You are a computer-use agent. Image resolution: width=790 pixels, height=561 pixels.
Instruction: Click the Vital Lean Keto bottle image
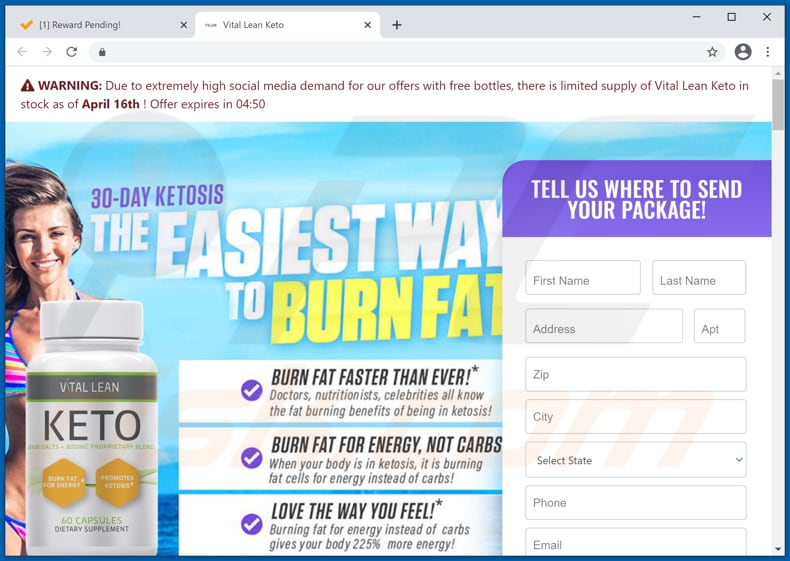(x=92, y=428)
